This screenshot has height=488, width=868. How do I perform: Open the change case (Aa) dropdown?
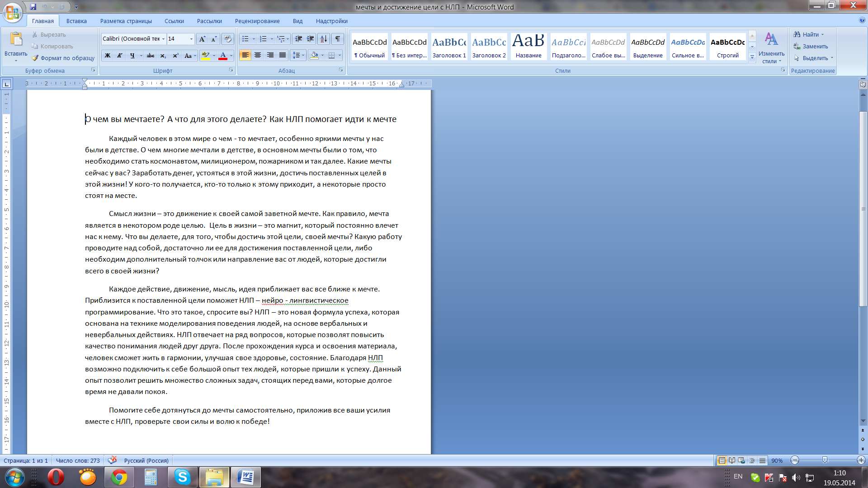189,56
